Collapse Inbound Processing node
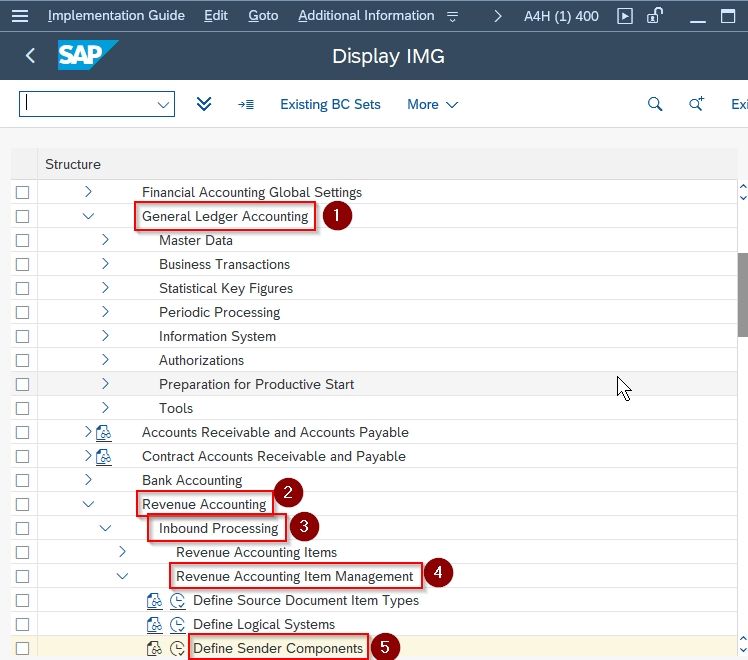Screen dimensions: 748x660 105,528
